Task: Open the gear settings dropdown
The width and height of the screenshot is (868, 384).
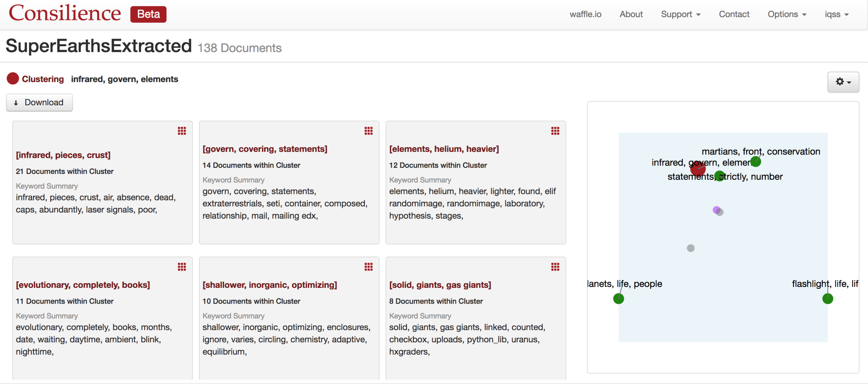Action: point(843,82)
